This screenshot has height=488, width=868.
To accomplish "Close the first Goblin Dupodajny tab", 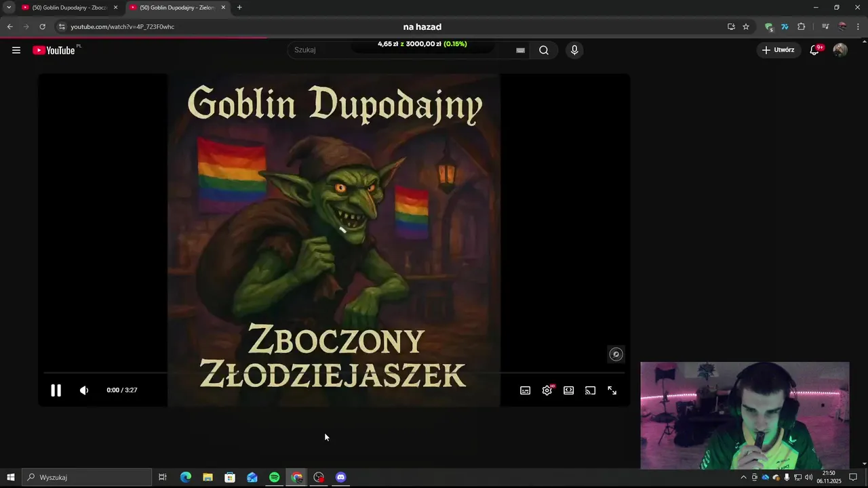I will 115,7.
